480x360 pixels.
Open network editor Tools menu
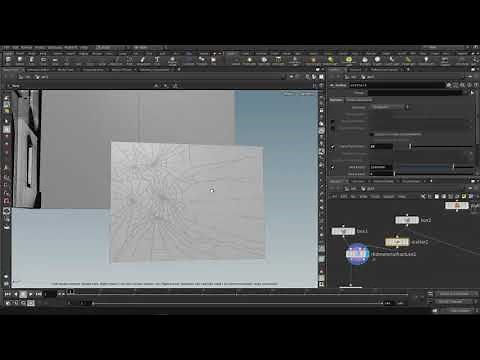click(376, 197)
